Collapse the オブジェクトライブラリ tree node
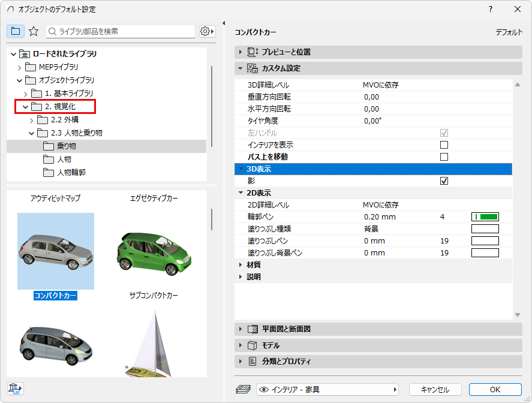 pos(19,80)
